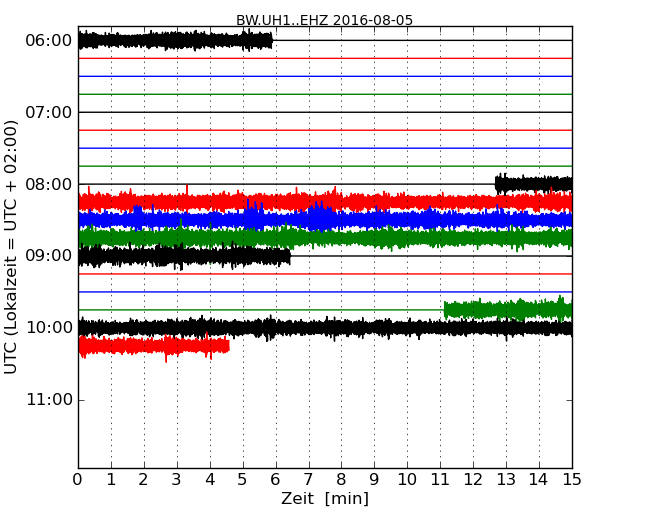Click the 10 tick on the x-axis

click(407, 480)
